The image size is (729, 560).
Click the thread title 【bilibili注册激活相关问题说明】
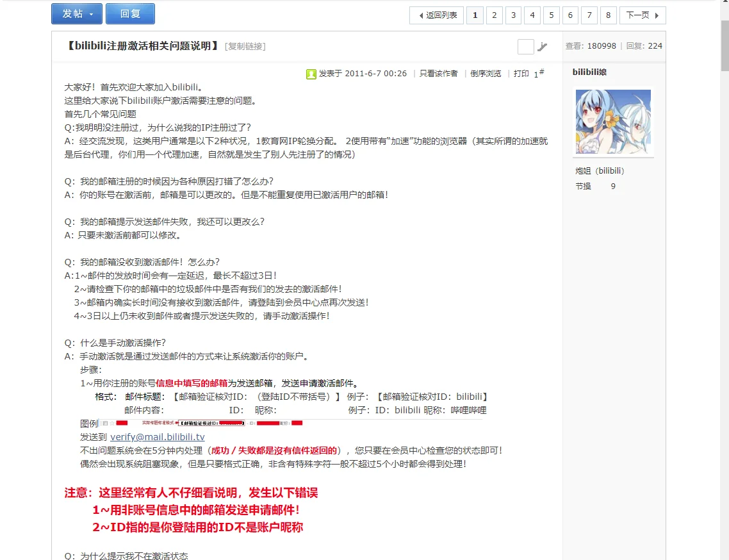point(143,46)
